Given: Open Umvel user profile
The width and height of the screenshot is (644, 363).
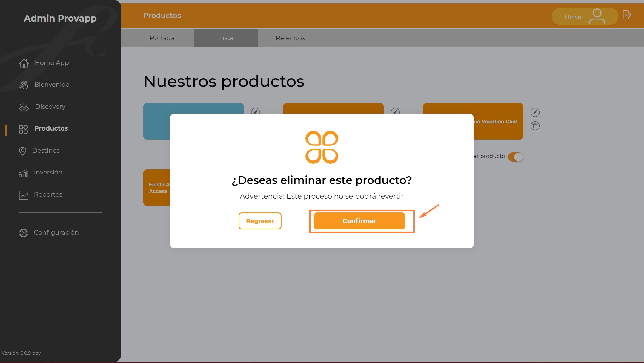Looking at the screenshot, I should [x=585, y=16].
